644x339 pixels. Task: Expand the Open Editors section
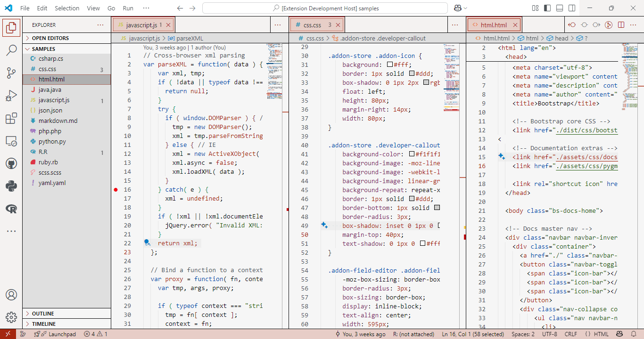[x=66, y=38]
